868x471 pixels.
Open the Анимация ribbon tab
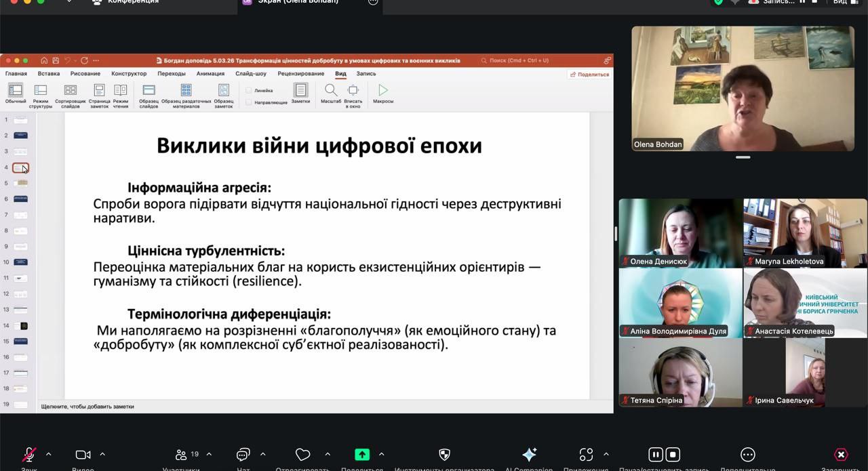click(x=210, y=74)
